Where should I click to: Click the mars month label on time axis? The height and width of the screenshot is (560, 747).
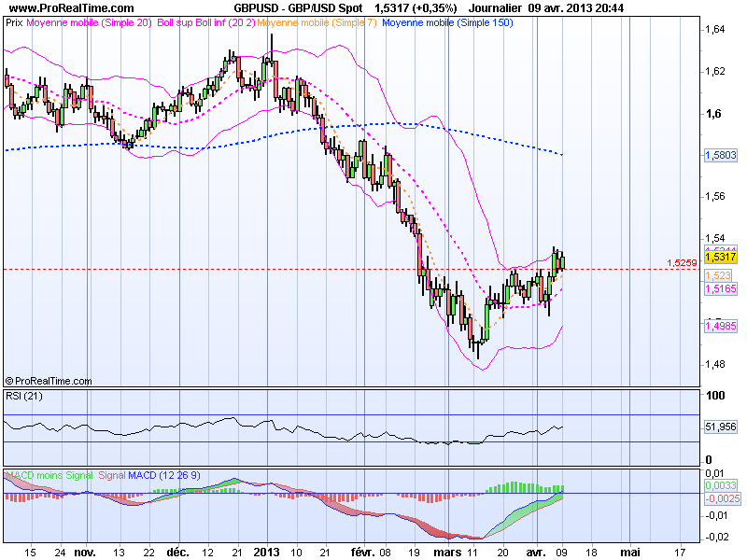447,553
